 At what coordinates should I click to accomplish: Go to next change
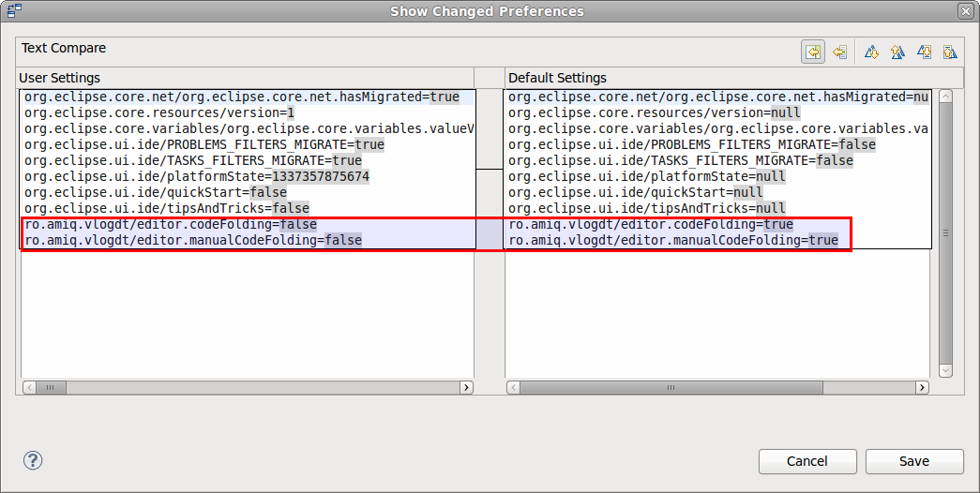click(x=924, y=52)
